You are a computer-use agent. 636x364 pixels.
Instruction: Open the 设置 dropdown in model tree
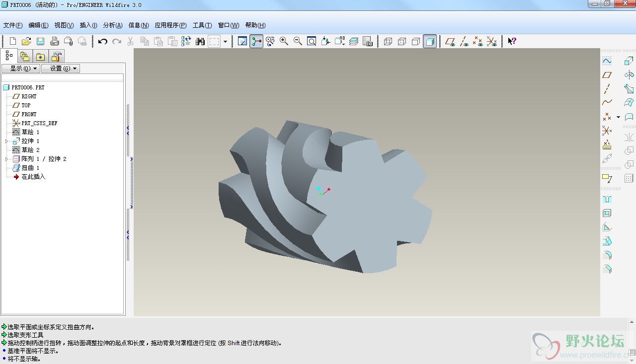pyautogui.click(x=61, y=69)
